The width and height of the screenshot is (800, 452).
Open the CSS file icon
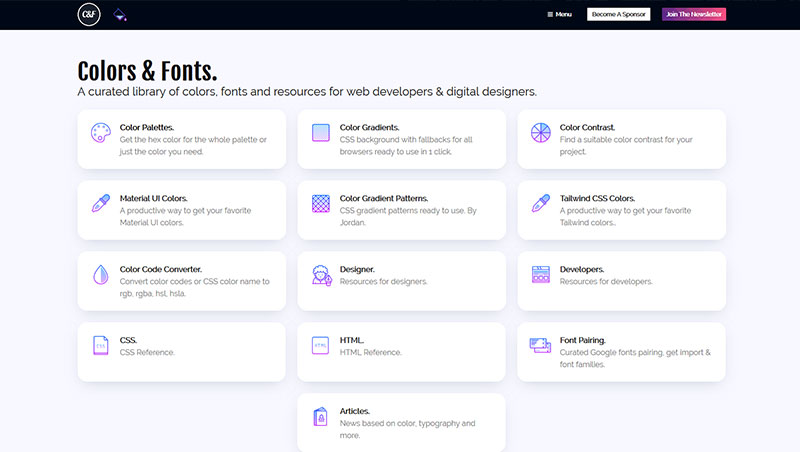pos(101,346)
